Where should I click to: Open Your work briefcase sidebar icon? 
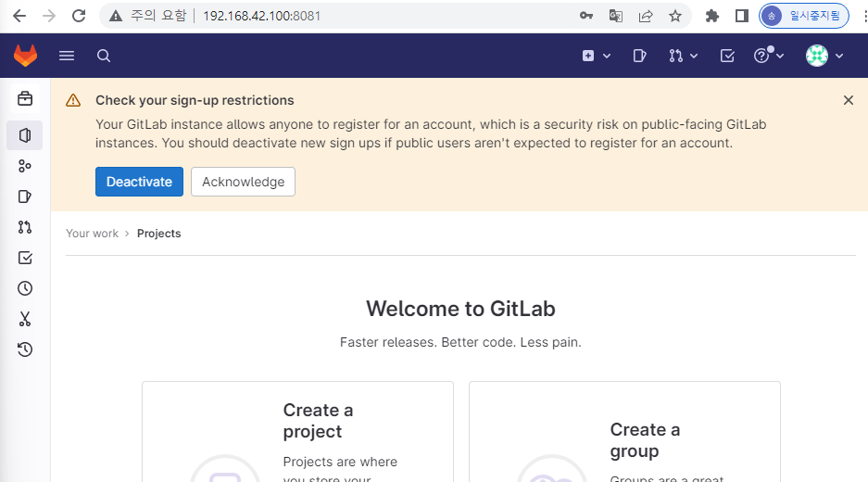click(x=25, y=98)
